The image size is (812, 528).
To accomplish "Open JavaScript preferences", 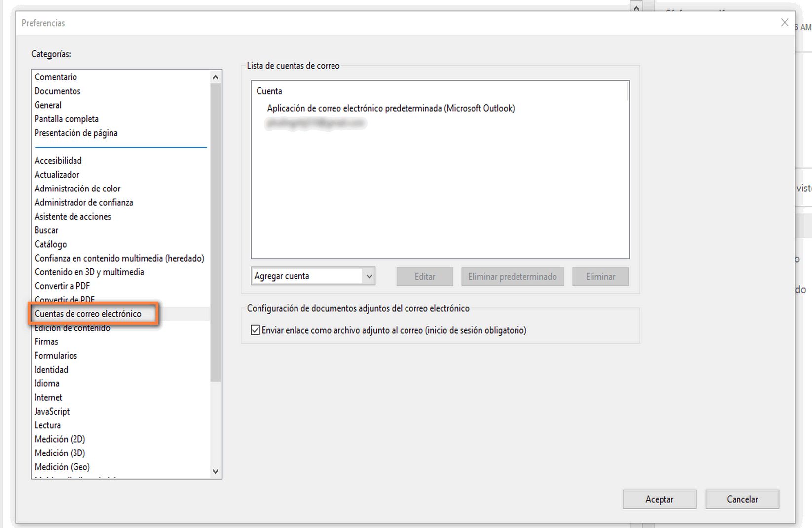I will [52, 411].
